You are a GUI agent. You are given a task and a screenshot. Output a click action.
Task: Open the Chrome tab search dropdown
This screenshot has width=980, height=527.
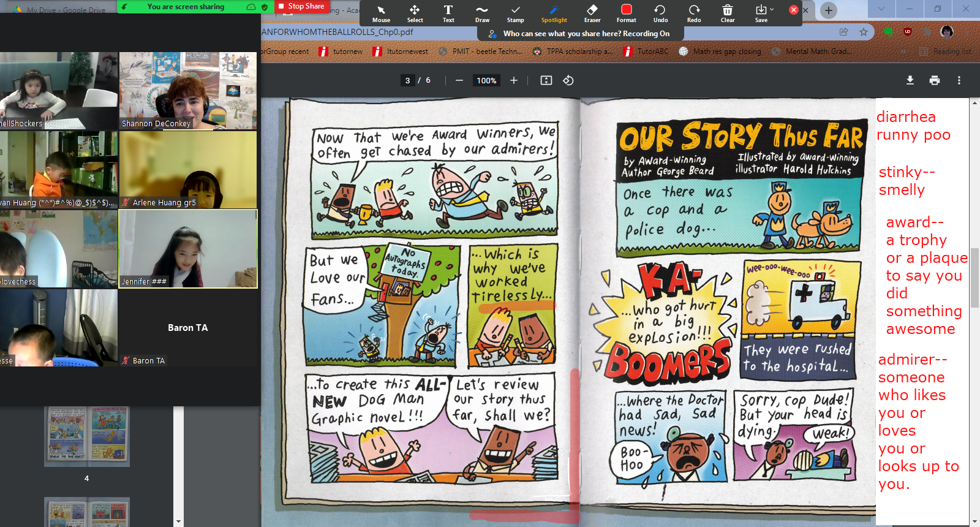(x=881, y=9)
